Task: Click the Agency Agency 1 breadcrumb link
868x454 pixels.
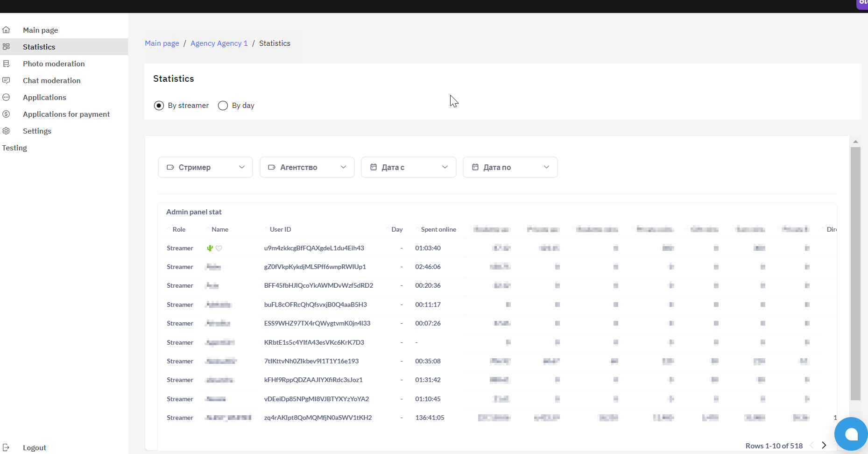Action: 219,43
